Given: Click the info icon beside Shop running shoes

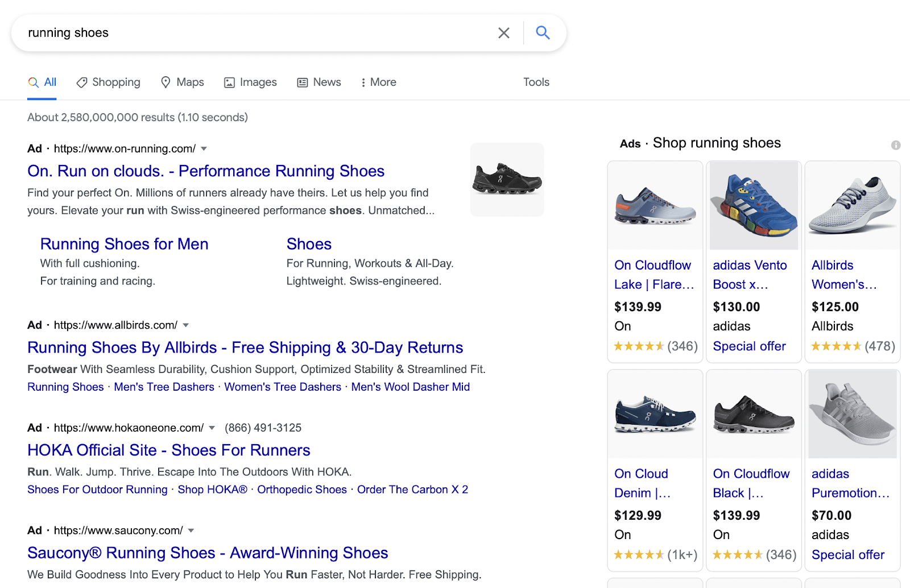Looking at the screenshot, I should pyautogui.click(x=896, y=145).
